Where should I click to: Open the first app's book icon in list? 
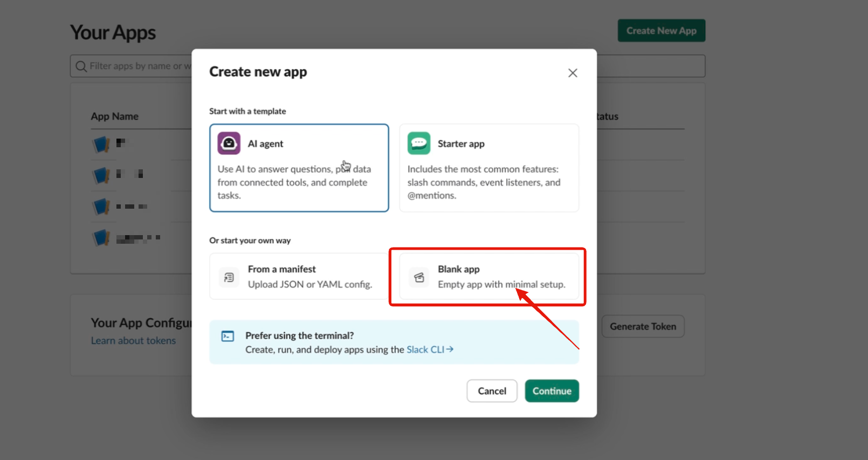click(x=101, y=144)
